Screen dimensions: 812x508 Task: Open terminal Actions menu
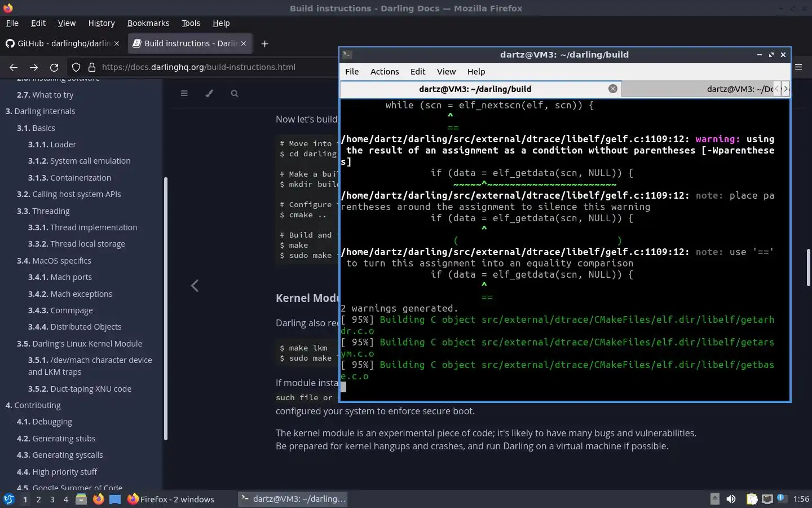[385, 72]
